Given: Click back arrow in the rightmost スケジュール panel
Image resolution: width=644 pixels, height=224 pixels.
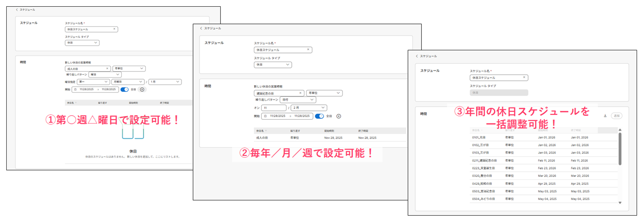Looking at the screenshot, I should tap(417, 56).
